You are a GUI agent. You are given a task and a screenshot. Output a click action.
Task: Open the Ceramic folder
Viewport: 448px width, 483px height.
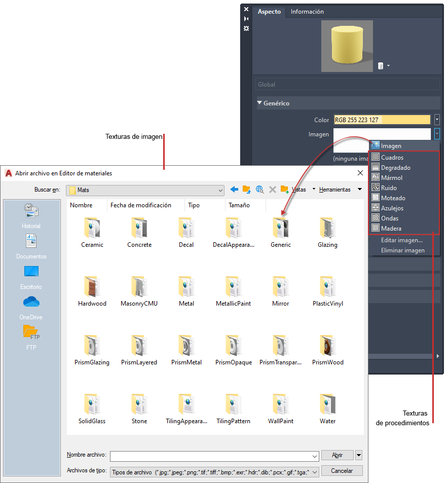click(92, 233)
